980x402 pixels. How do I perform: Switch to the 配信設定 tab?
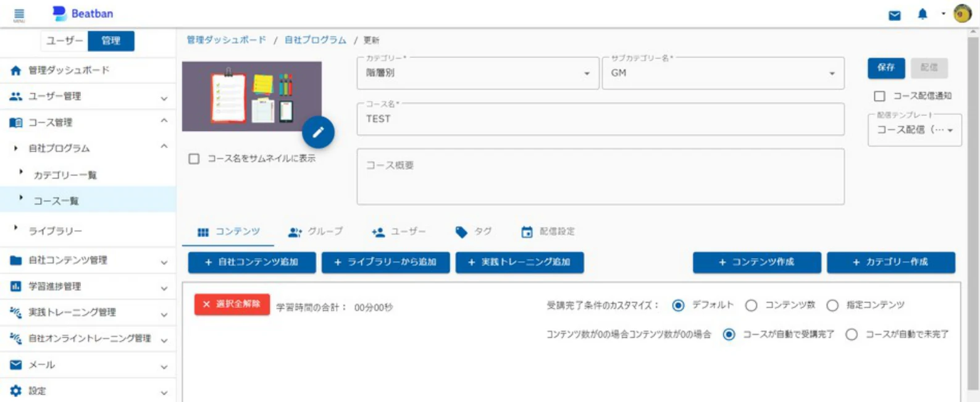(548, 232)
